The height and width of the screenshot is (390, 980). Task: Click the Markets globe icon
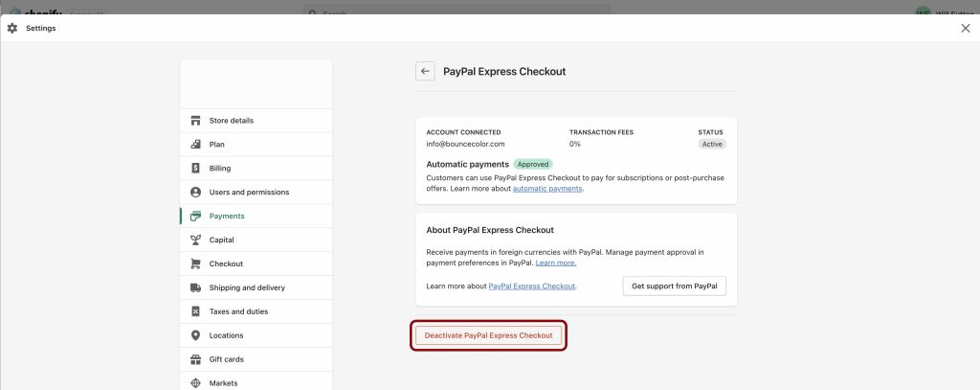(195, 383)
